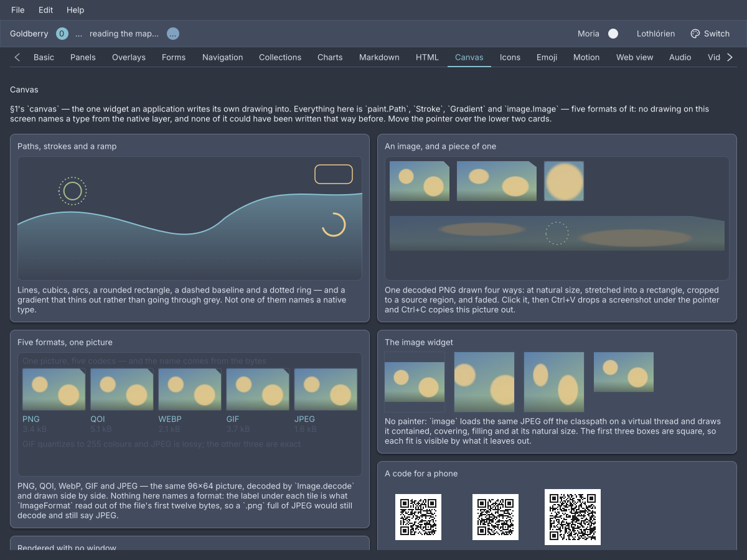The width and height of the screenshot is (747, 560).
Task: Click the QOI label under its tile
Action: click(x=98, y=419)
